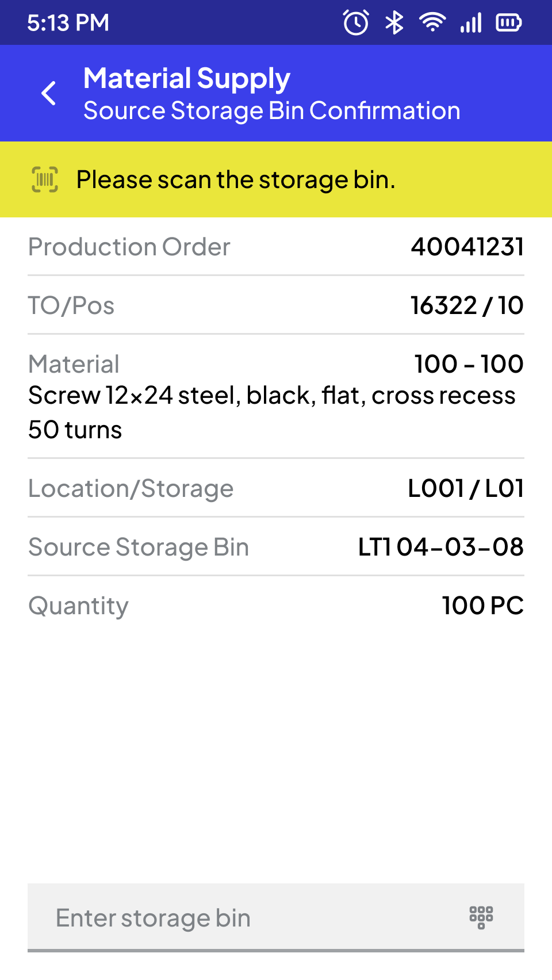
Task: Tap source bin LT1 04-03-08
Action: 440,547
